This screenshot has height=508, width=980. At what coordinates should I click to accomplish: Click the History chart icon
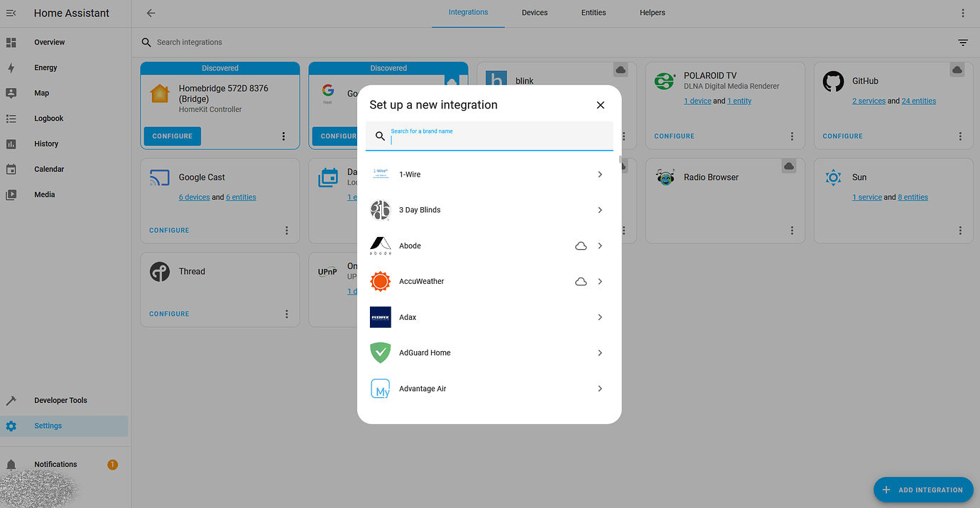point(11,143)
